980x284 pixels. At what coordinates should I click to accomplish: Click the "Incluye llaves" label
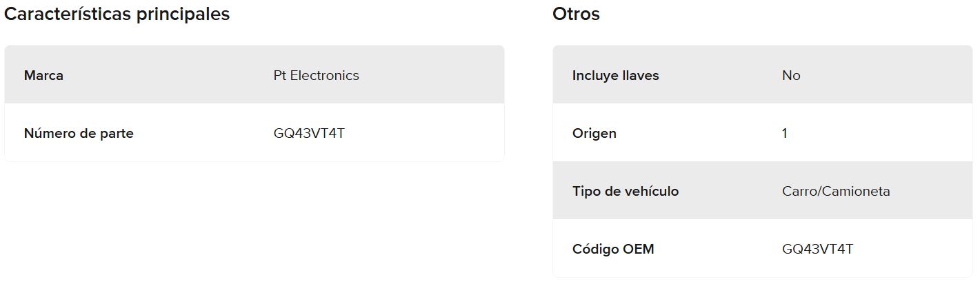pos(615,75)
